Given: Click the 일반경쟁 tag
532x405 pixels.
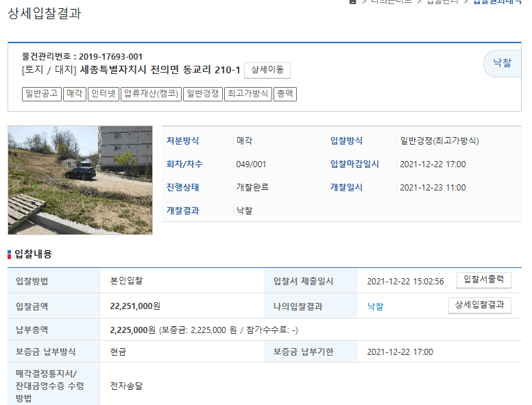Looking at the screenshot, I should (x=203, y=94).
